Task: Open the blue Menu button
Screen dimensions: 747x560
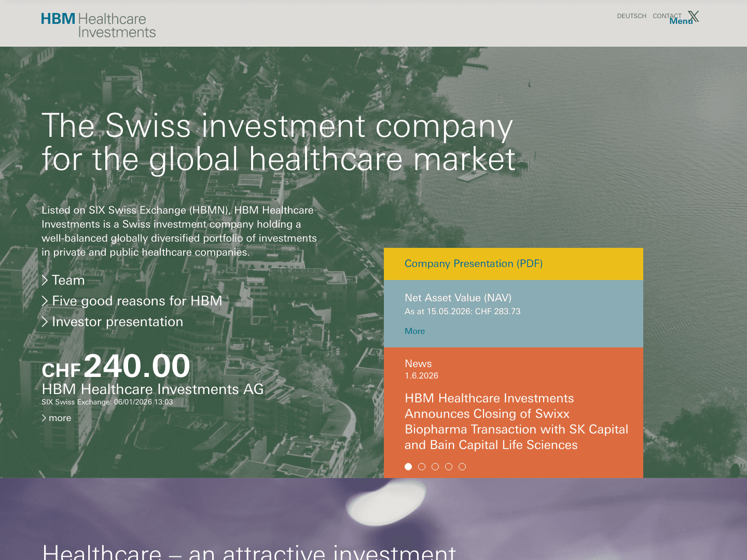Action: click(681, 21)
